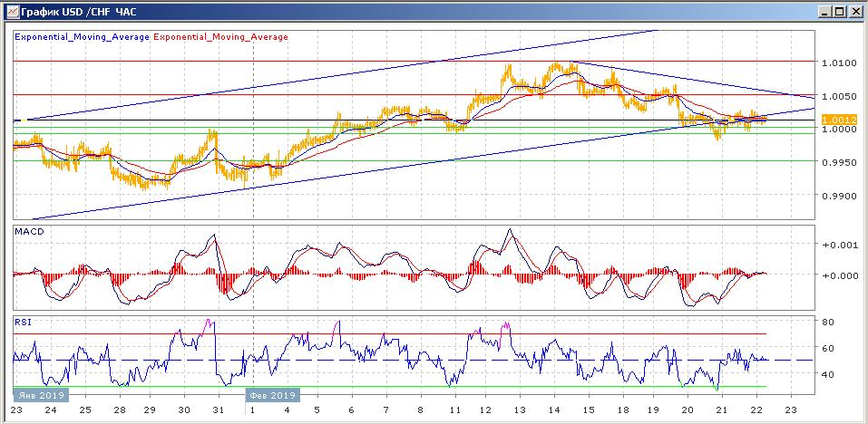Select the orange 1.0012 current price tag
The width and height of the screenshot is (868, 424).
[838, 120]
